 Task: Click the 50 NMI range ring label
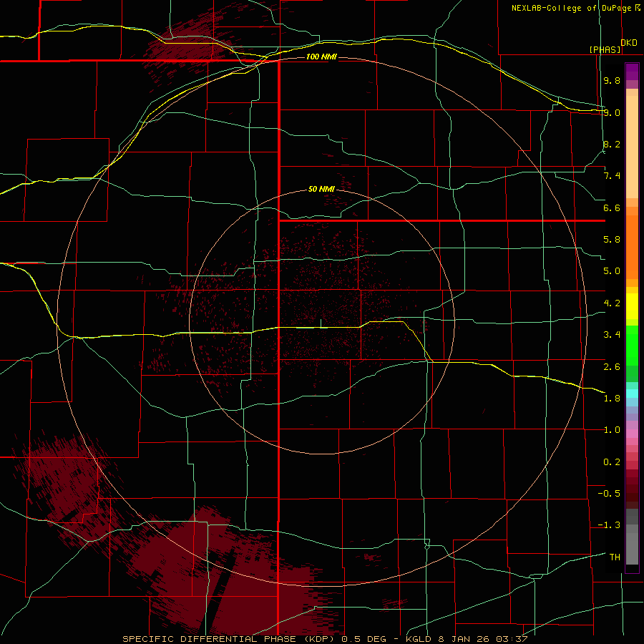[321, 189]
